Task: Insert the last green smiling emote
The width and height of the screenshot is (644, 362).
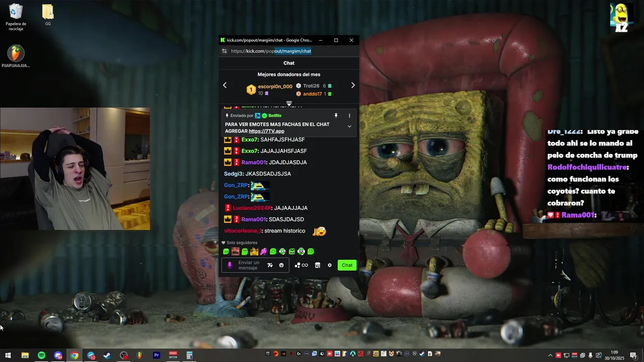Action: click(310, 251)
